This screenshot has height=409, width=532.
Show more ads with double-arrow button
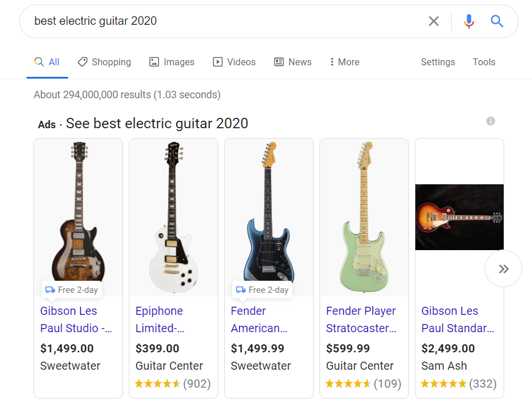tap(503, 269)
